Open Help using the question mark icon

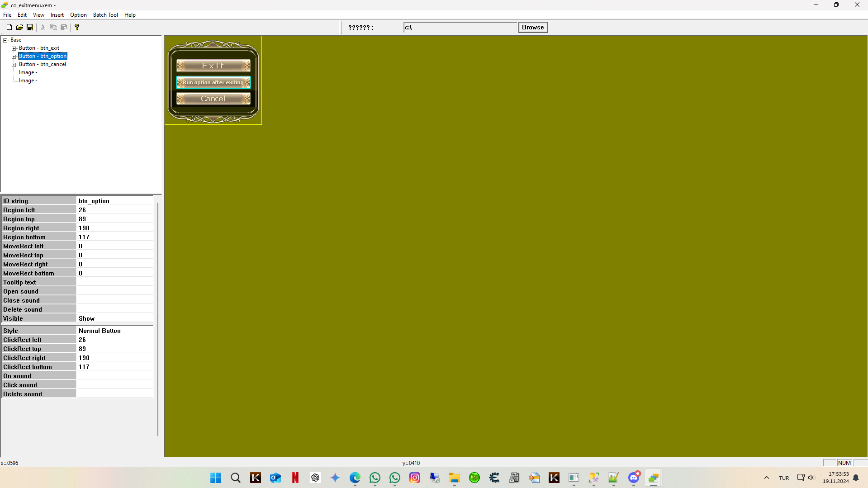[x=77, y=27]
